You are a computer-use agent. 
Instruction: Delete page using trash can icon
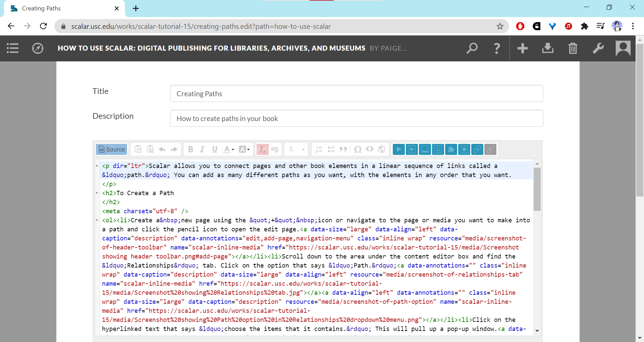(573, 48)
